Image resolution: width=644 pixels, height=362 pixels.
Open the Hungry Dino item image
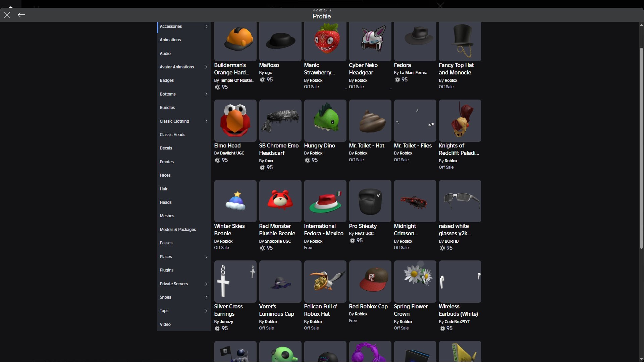[x=325, y=121]
